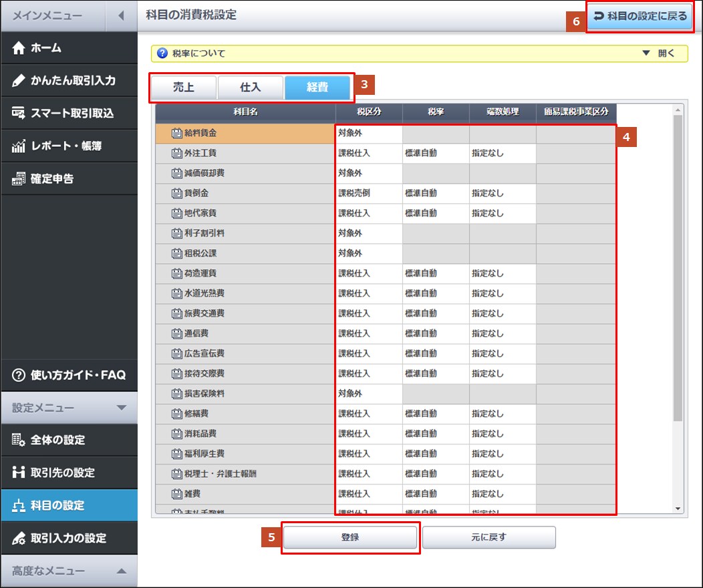
Task: Click the Home house icon in sidebar
Action: (x=18, y=48)
